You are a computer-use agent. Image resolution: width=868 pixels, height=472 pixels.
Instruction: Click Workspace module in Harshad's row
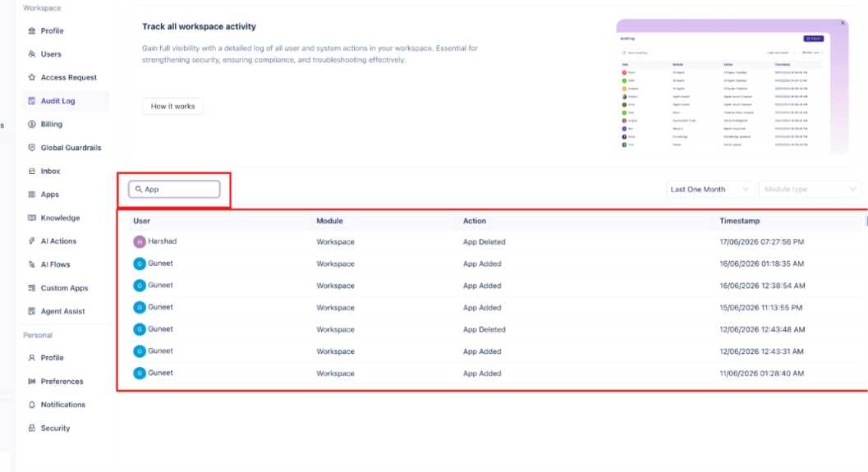click(x=336, y=242)
